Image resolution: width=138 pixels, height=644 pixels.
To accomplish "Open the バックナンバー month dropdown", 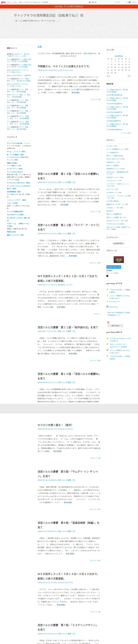I will coord(118,243).
